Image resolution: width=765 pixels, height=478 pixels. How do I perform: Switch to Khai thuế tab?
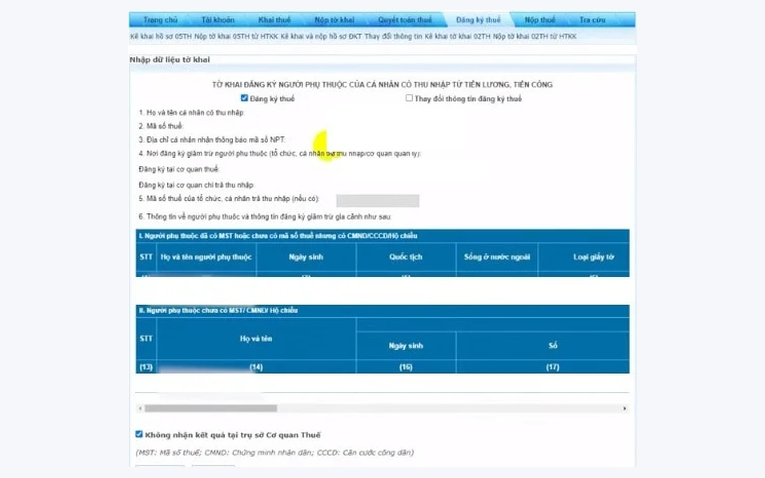click(274, 20)
